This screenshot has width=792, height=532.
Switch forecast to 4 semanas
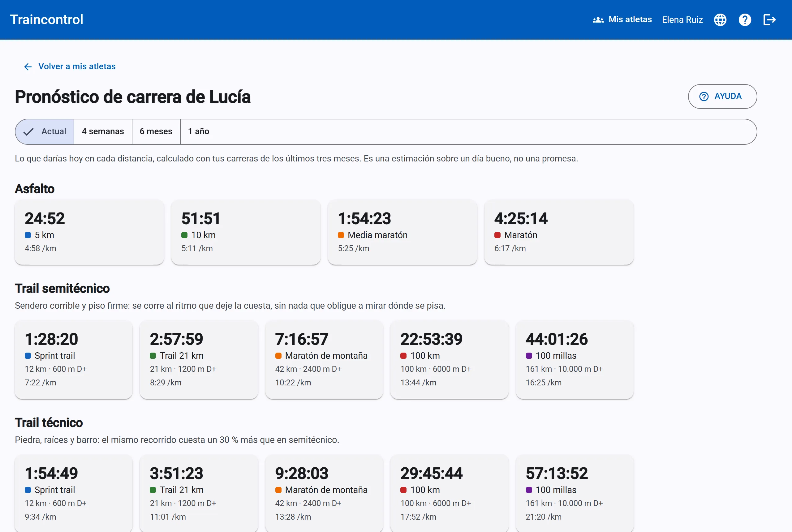point(103,132)
